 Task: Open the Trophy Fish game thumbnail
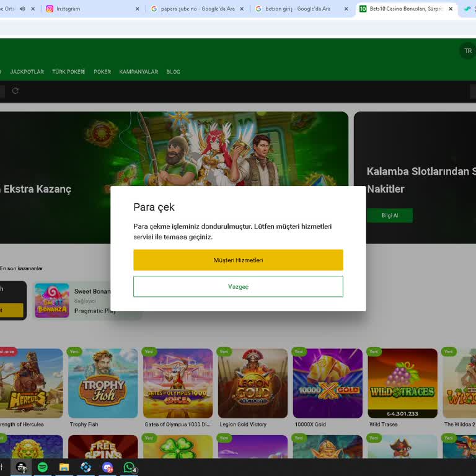coord(103,383)
